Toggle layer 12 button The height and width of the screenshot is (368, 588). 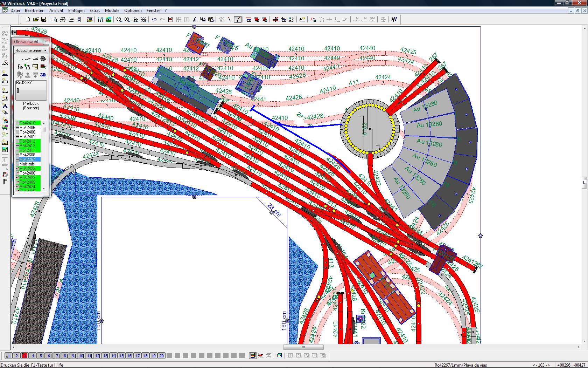(x=97, y=356)
